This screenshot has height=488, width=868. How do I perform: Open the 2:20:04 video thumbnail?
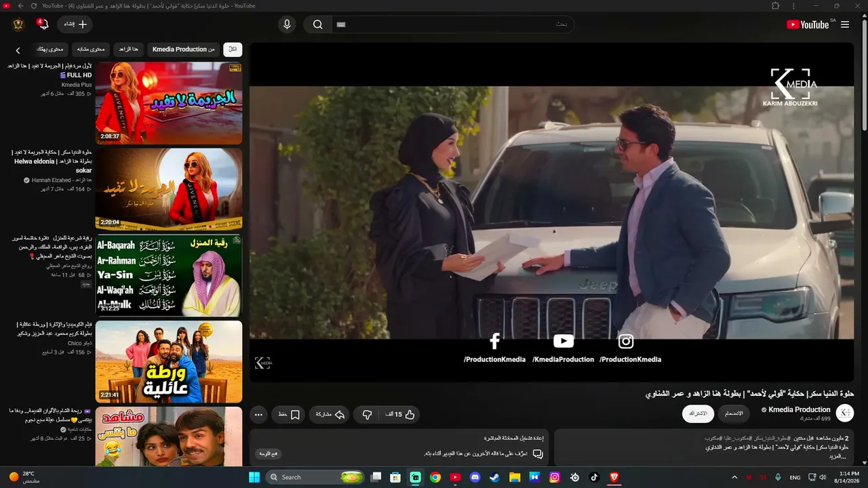(x=169, y=189)
